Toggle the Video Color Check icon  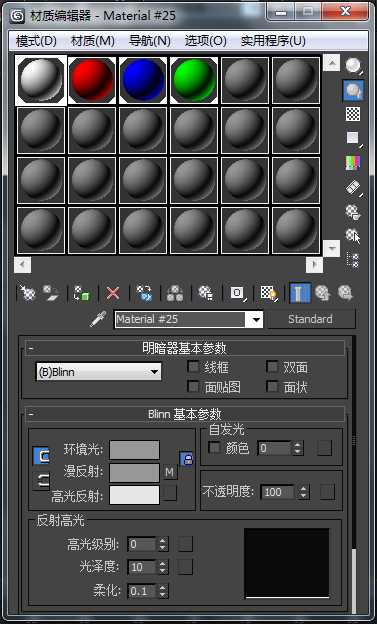click(353, 162)
